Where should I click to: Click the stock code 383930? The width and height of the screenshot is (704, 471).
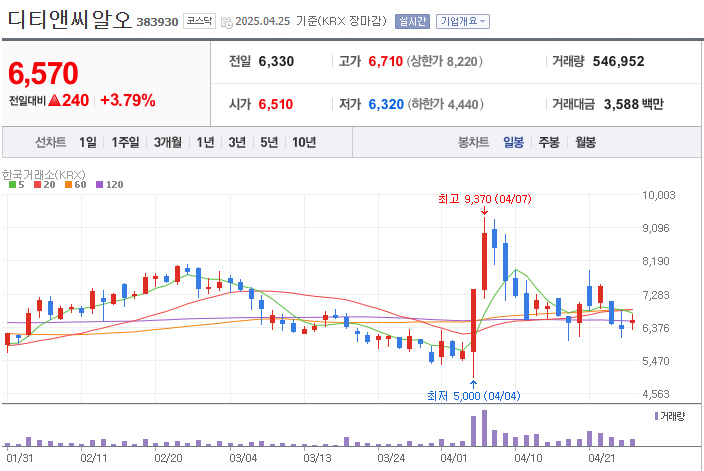[x=157, y=22]
